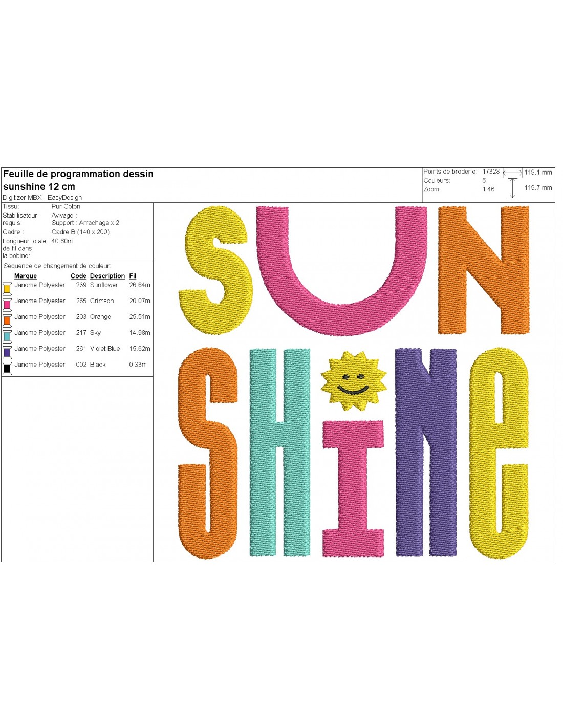Click stitch count value '17328'
Screen dimensions: 563x728
click(491, 172)
